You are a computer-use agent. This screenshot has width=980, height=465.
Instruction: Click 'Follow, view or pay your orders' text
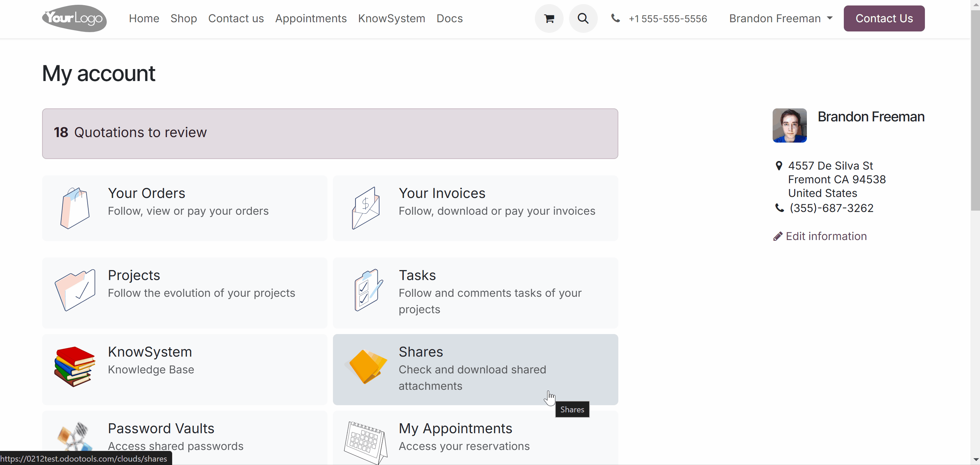point(188,211)
